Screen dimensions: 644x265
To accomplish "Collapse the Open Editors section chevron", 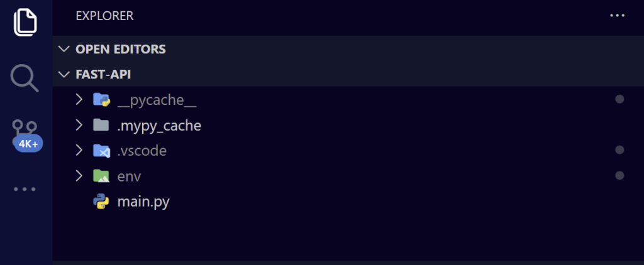I will tap(64, 48).
